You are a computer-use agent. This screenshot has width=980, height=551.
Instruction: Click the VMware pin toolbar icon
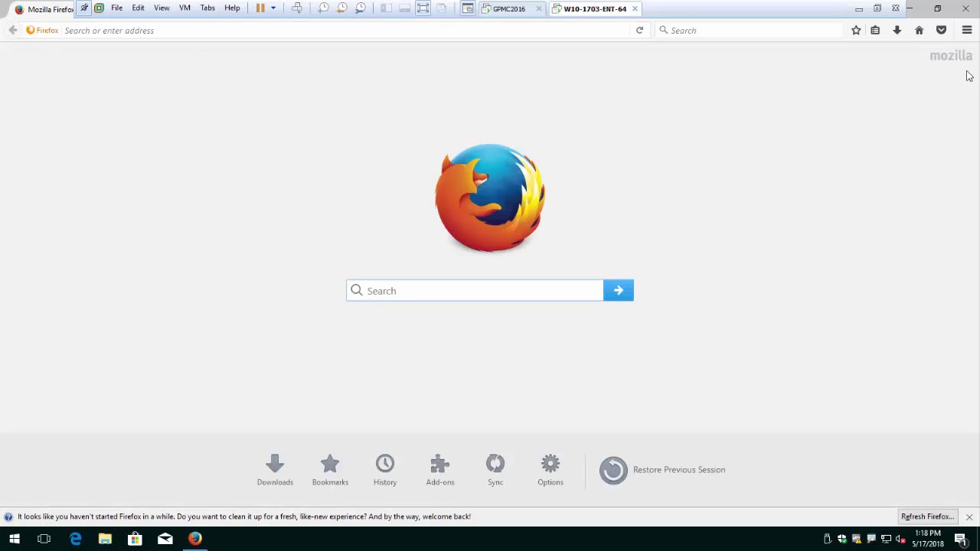click(x=84, y=8)
